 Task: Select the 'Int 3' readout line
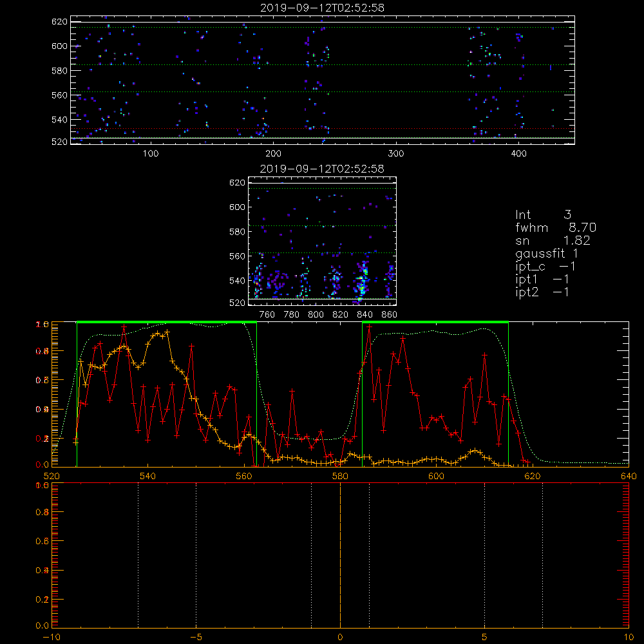point(543,215)
